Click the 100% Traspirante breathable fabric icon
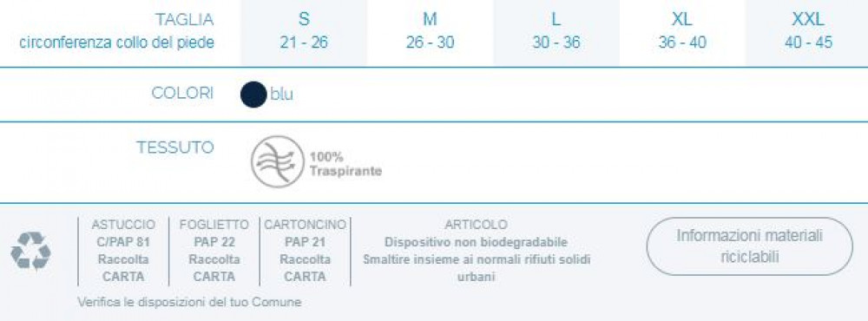Image resolution: width=868 pixels, height=321 pixels. (x=278, y=162)
